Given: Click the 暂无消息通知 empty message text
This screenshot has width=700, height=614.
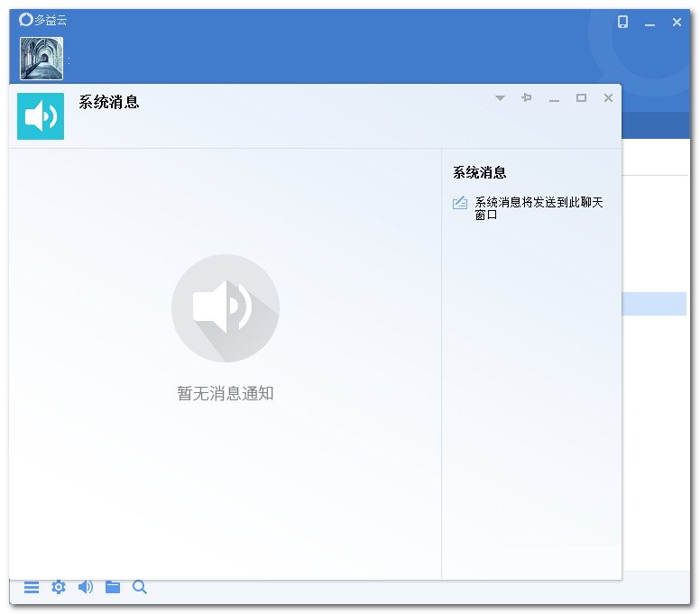Looking at the screenshot, I should 226,393.
